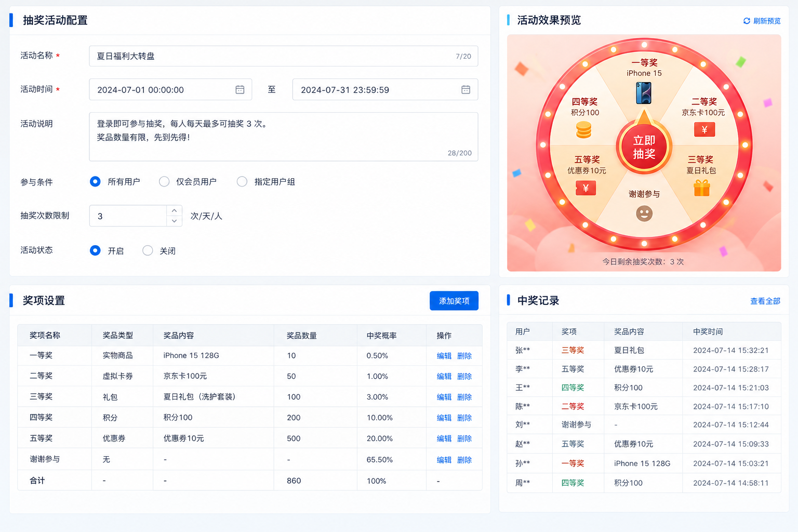Click the end time field 2024-07-31

[x=385, y=89]
